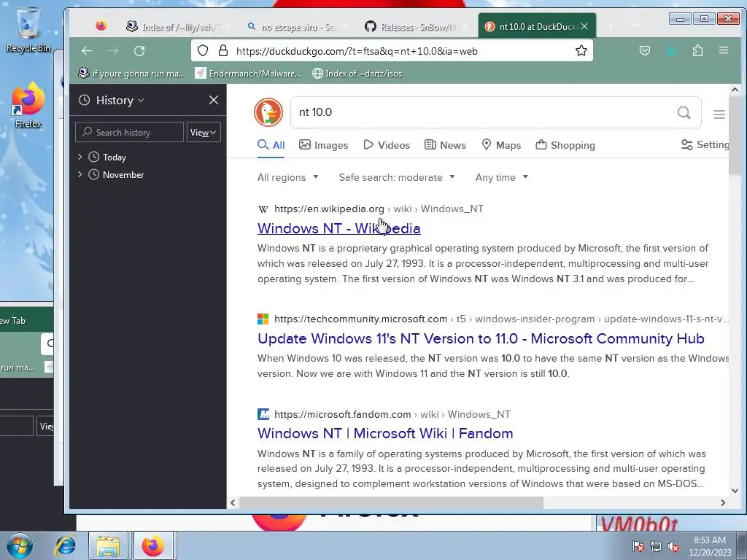Go back with the browser back arrow
Screen dimensions: 747x560
[x=86, y=51]
